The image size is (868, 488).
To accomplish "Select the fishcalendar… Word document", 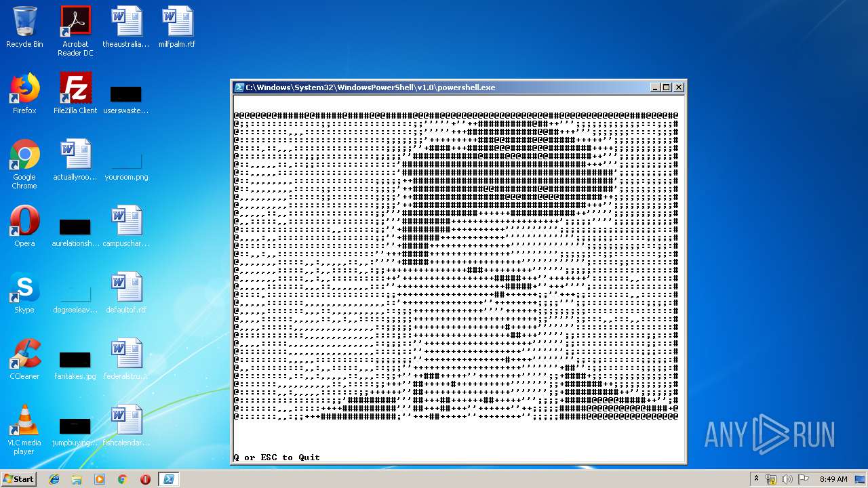I will click(126, 426).
